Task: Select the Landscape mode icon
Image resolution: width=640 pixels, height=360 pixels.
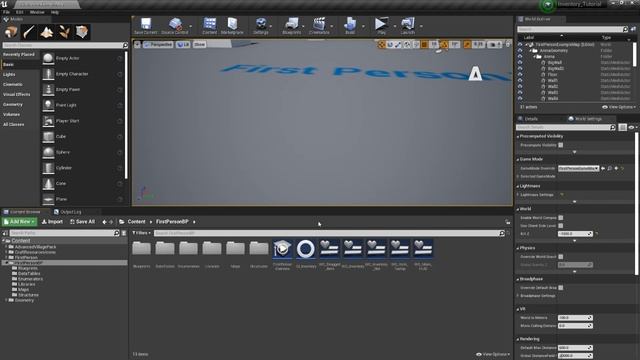Action: tap(47, 32)
